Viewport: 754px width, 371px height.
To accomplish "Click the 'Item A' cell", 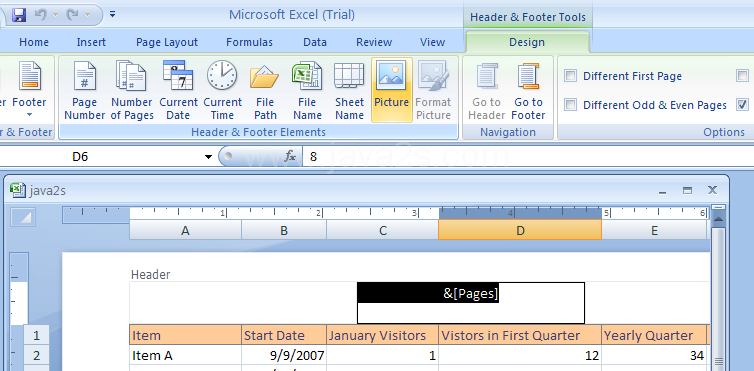I will 185,355.
